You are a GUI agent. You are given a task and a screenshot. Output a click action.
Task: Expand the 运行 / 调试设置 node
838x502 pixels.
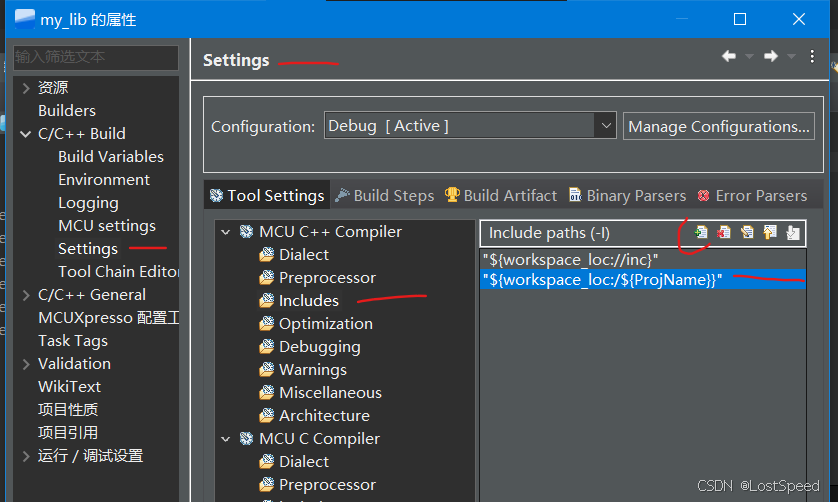tap(26, 456)
